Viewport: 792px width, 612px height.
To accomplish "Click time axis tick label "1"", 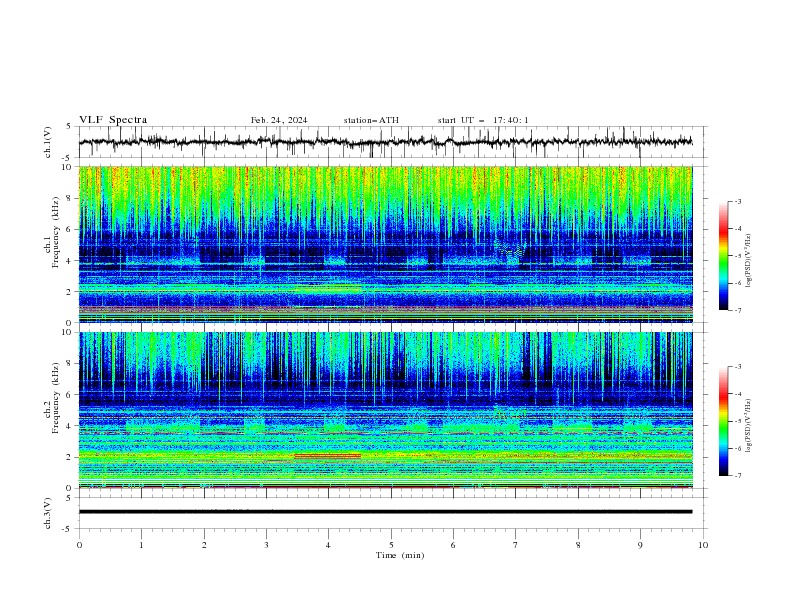I will click(x=141, y=545).
